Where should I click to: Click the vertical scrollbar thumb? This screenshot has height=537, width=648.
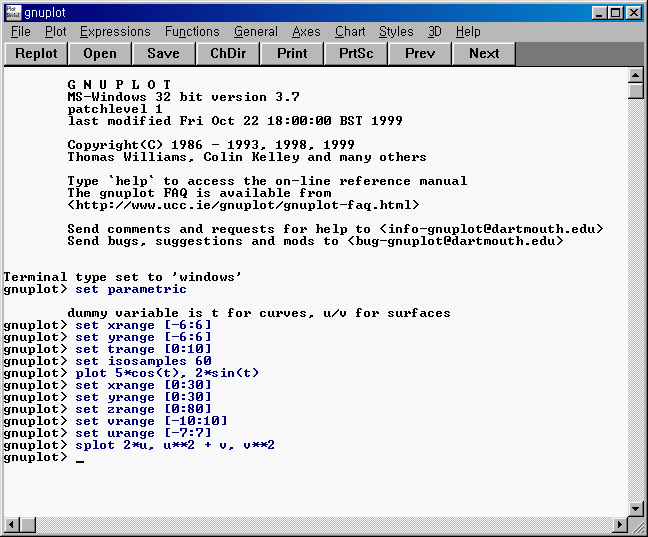pos(636,91)
